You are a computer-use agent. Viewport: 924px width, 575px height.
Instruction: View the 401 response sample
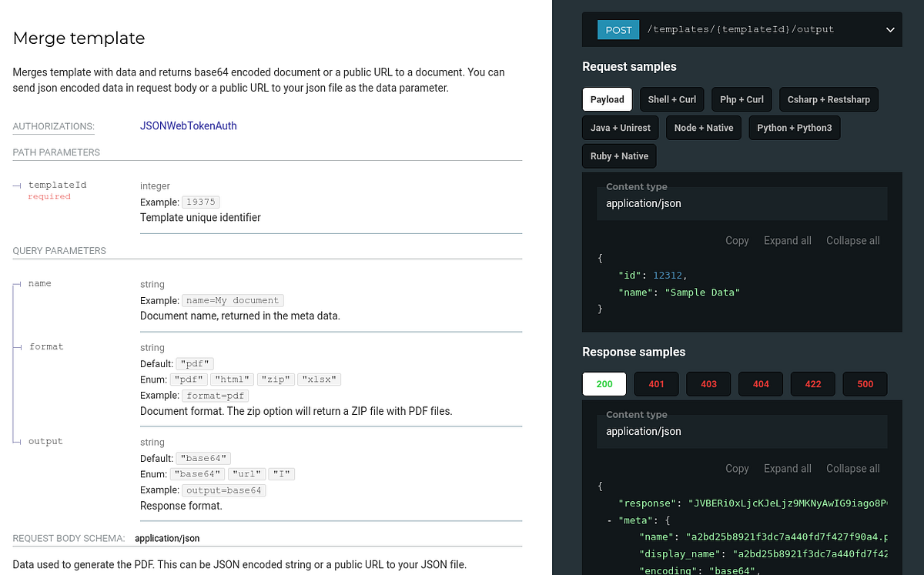(656, 383)
